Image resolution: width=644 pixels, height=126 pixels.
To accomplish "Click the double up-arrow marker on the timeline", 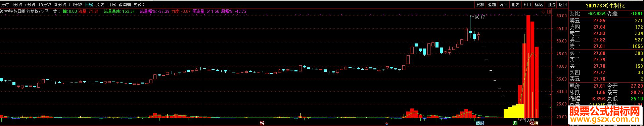I will (x=386, y=123).
